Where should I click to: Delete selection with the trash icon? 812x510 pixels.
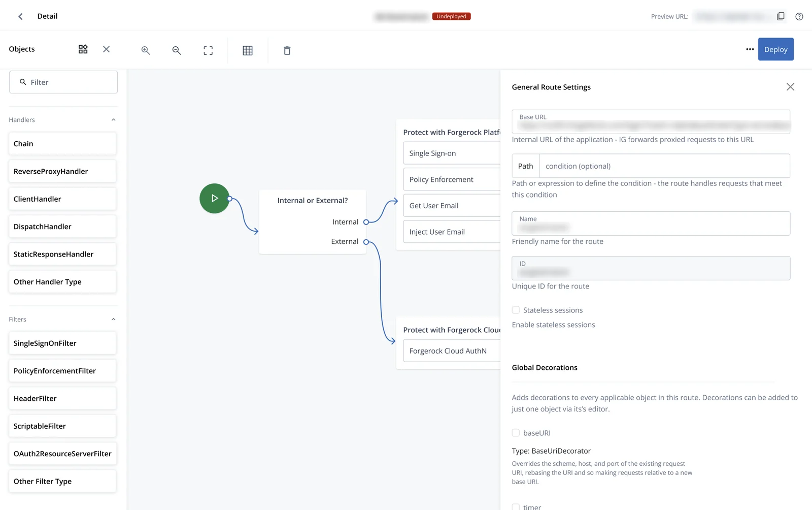[287, 50]
